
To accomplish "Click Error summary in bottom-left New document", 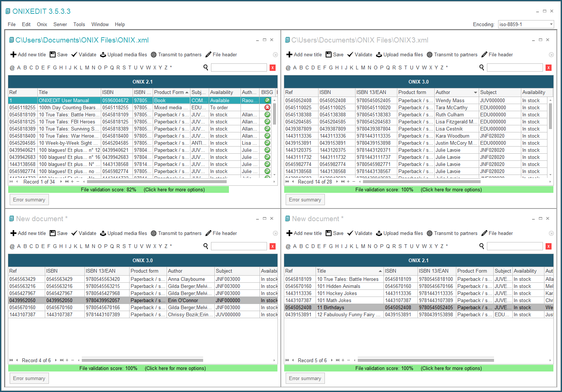I will pos(29,378).
